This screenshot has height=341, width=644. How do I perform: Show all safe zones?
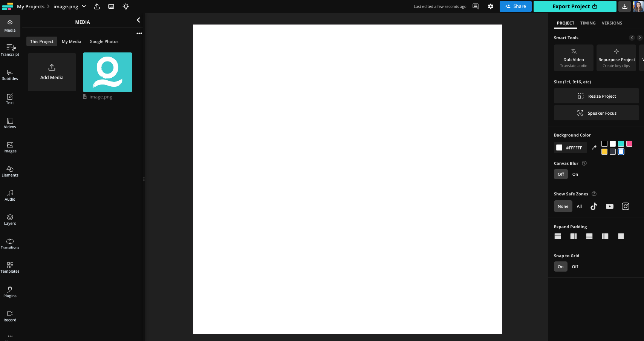(x=579, y=206)
